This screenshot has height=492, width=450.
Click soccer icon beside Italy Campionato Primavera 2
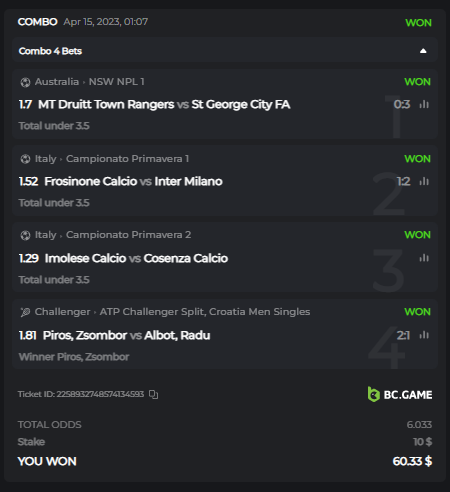tap(25, 235)
